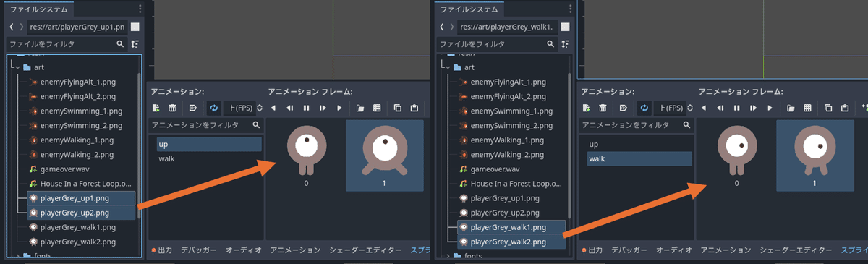The image size is (868, 264).
Task: Pause animation in right screenshot
Action: pos(737,108)
